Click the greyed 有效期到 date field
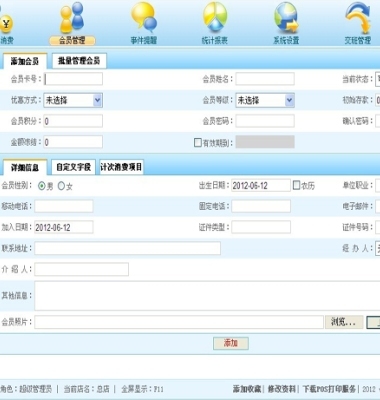 click(x=265, y=142)
